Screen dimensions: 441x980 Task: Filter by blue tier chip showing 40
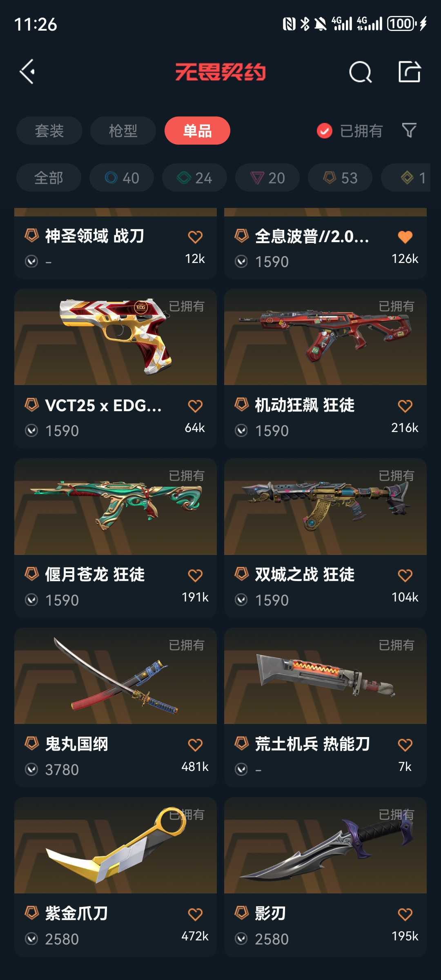tap(122, 178)
